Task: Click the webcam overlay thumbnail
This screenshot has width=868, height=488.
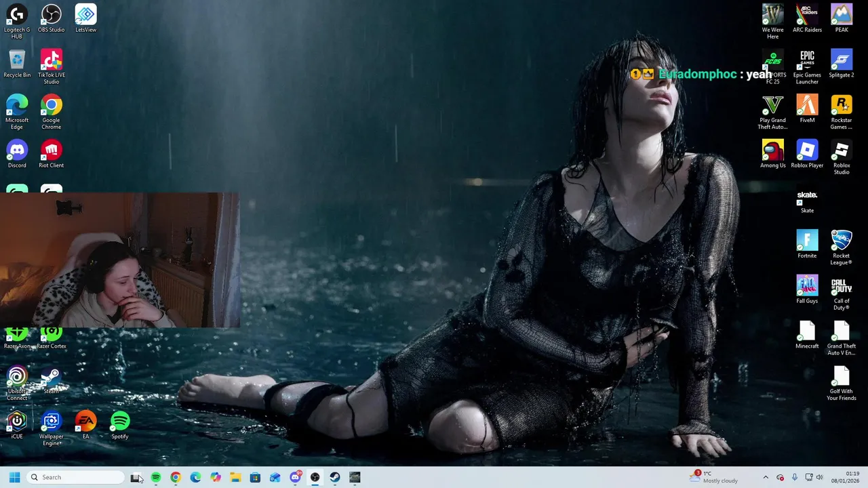Action: pos(119,260)
